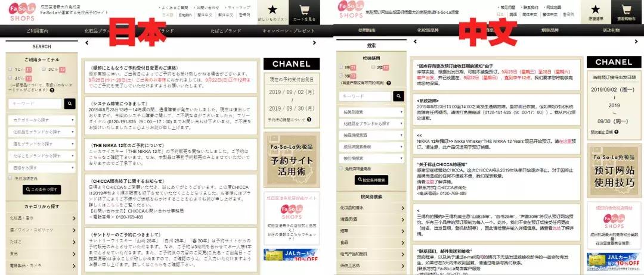Check terminal 2 checkbox on Chinese page

pos(373,67)
